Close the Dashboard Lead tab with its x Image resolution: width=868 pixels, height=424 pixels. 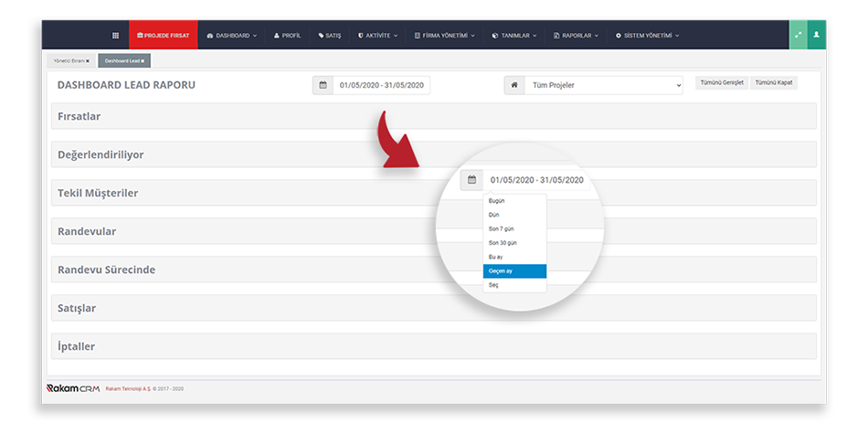tap(143, 61)
